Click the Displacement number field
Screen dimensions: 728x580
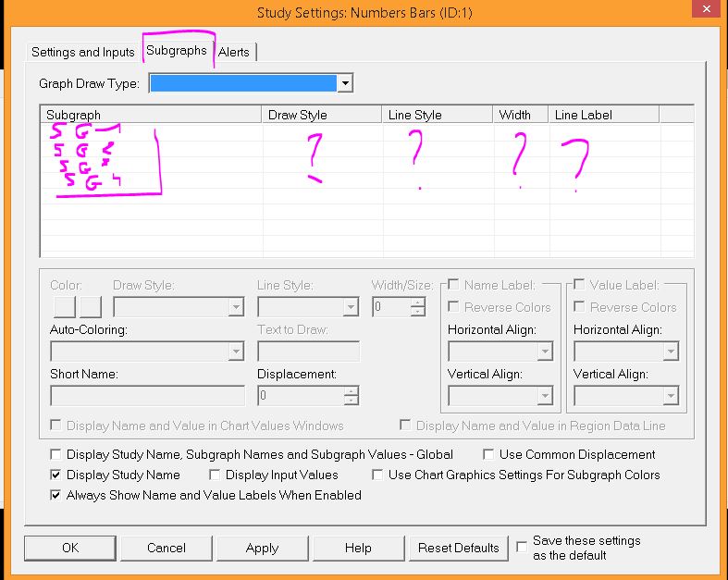[x=301, y=396]
